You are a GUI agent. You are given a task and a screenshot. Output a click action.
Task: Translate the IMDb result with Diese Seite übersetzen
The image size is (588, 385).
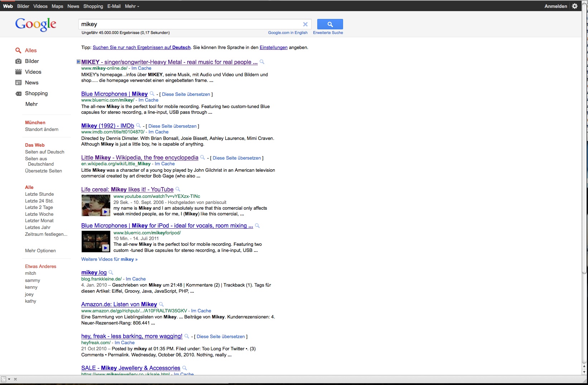point(172,126)
